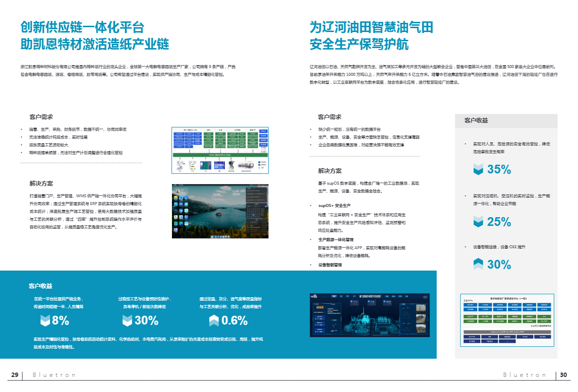Click 客户收益 heading in blue banner
578x392 pixels.
point(40,286)
